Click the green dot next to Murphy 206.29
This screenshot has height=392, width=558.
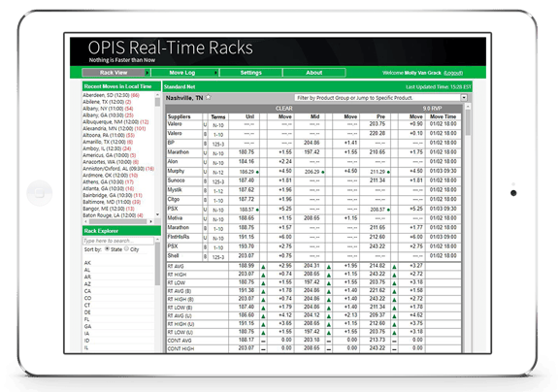click(x=323, y=172)
